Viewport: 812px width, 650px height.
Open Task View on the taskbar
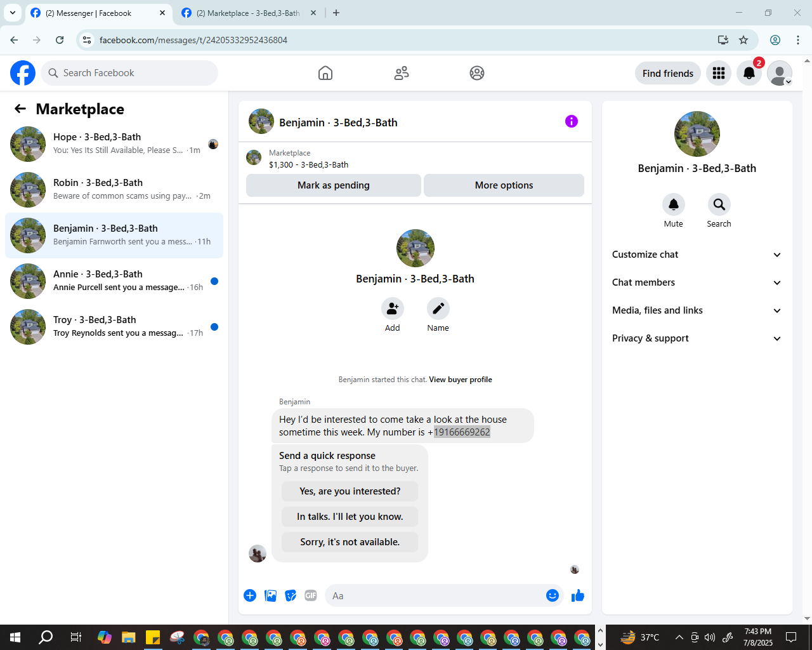click(x=75, y=637)
